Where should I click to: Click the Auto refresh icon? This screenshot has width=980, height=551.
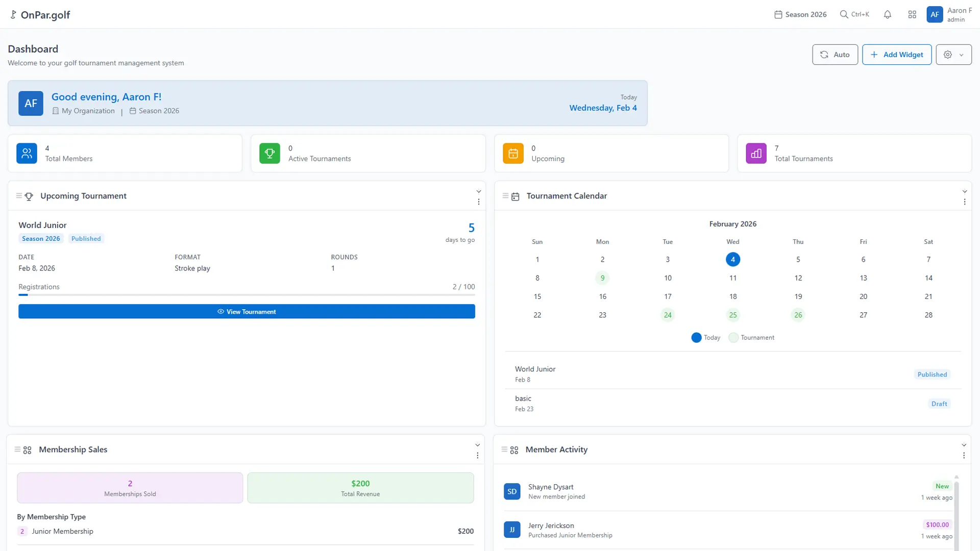point(823,55)
